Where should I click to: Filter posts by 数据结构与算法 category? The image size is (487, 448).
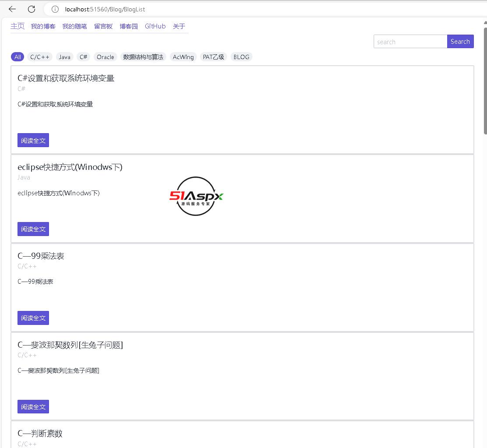pos(143,57)
